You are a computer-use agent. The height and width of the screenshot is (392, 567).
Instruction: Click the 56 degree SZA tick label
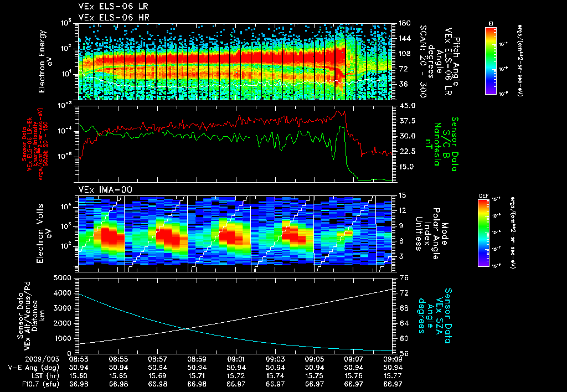404,354
